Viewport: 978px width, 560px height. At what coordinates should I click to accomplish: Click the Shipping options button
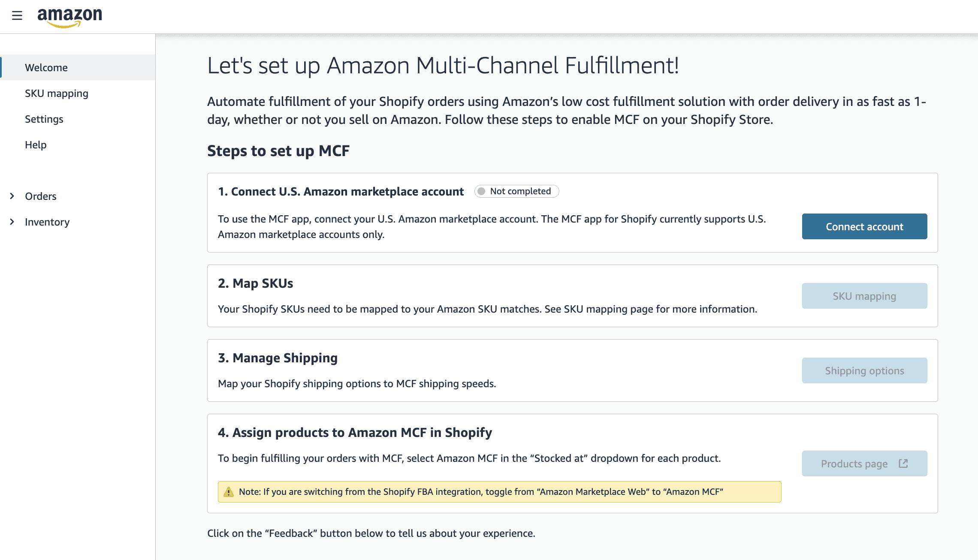pyautogui.click(x=864, y=370)
